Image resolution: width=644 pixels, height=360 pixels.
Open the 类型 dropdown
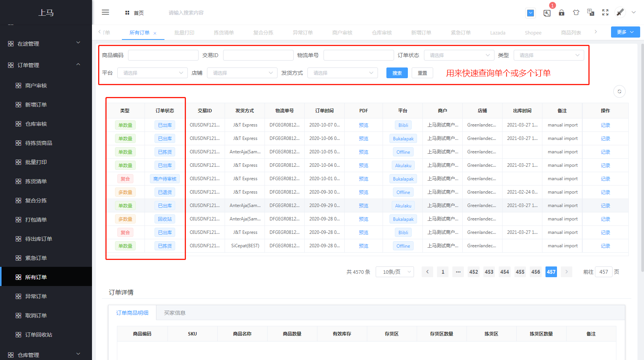tap(549, 55)
